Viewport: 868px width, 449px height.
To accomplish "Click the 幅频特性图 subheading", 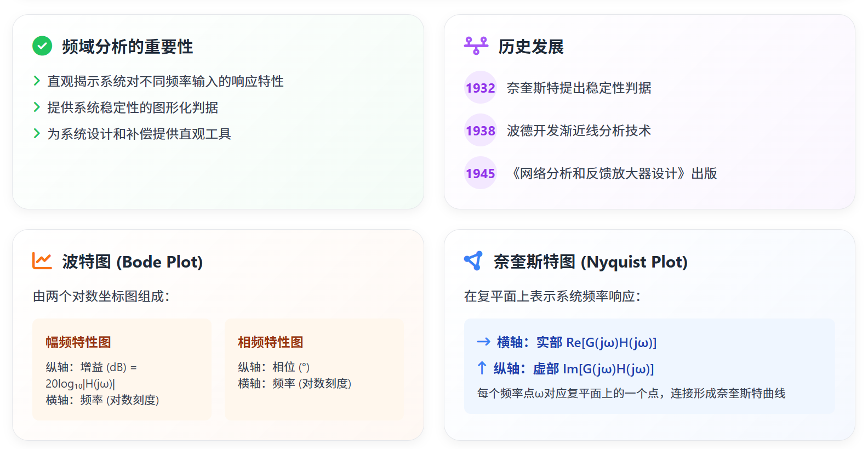I will (78, 342).
